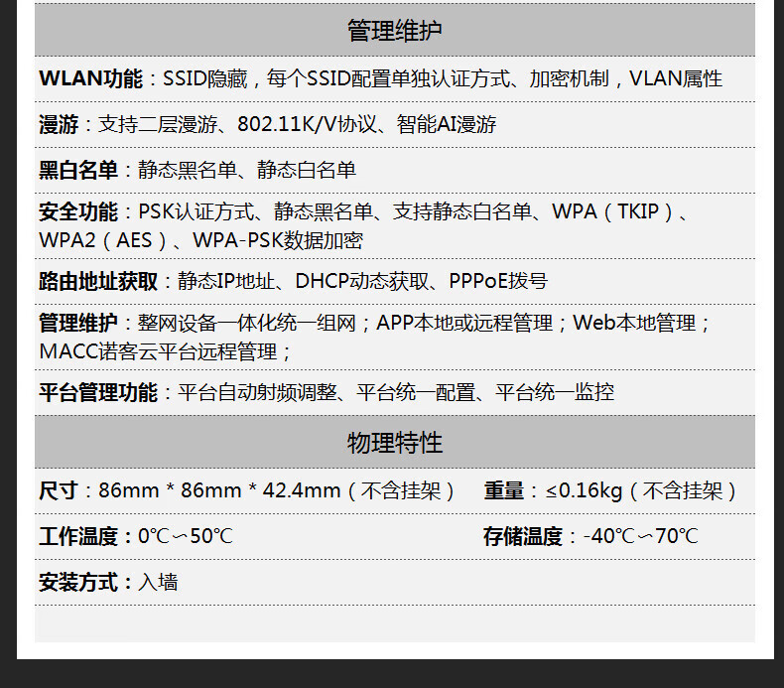Select the 存储温度 label

tap(522, 537)
